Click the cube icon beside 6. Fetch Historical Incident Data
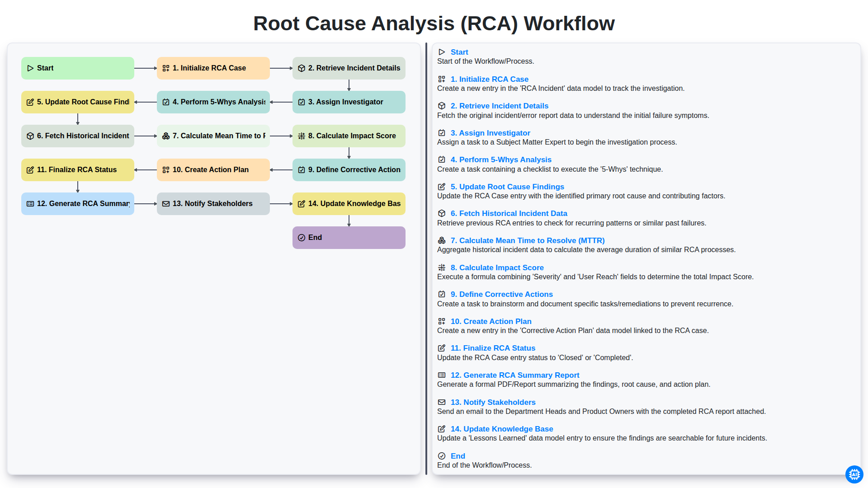The width and height of the screenshot is (868, 488). [x=442, y=213]
